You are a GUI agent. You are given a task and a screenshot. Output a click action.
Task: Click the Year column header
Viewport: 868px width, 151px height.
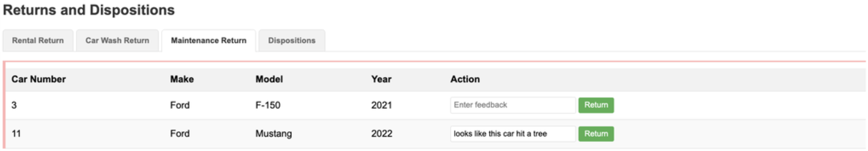pos(381,79)
